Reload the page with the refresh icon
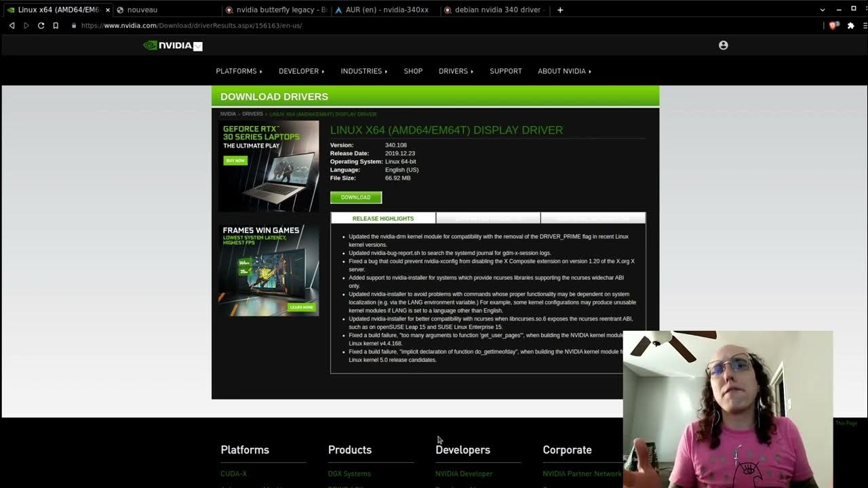 [41, 26]
